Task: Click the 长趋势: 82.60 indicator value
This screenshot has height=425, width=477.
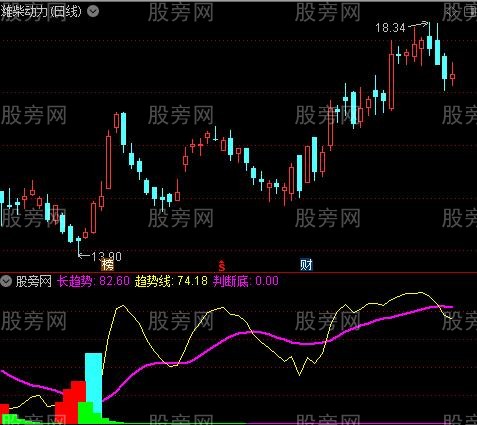Action: [93, 281]
